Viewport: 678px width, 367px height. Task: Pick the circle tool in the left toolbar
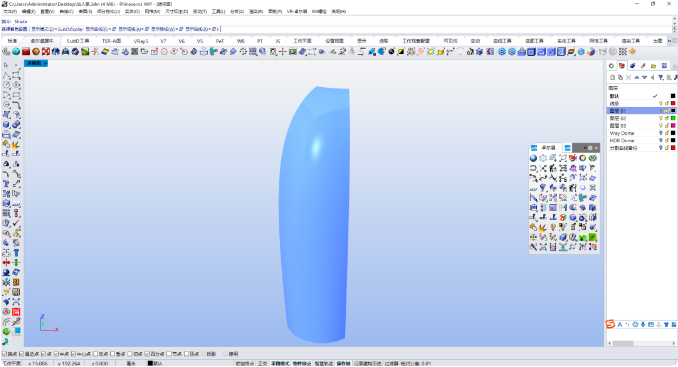6,85
